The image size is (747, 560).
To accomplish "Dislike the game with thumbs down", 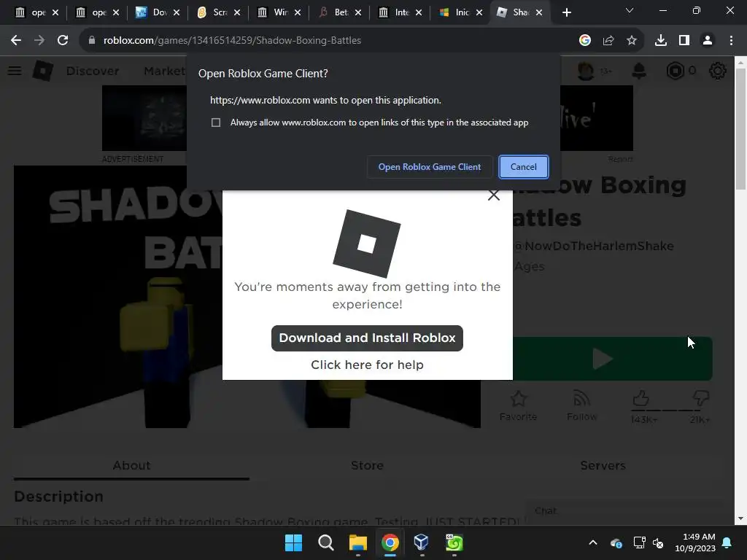I will coord(700,398).
